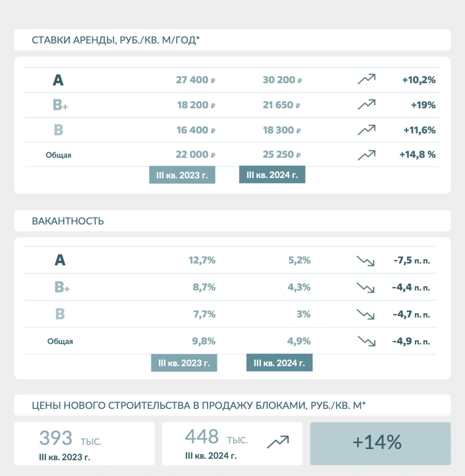Click the +14% highlighted box
Viewport: 465px width, 476px height.
[380, 443]
